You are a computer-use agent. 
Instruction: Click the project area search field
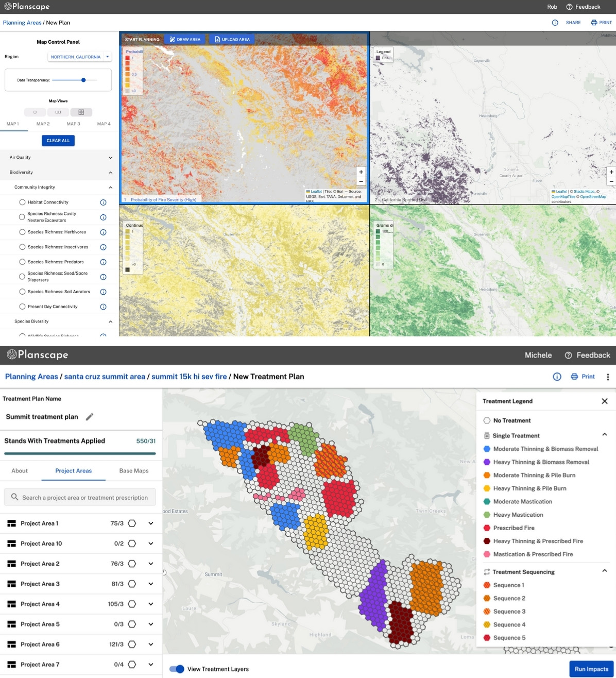click(x=80, y=497)
